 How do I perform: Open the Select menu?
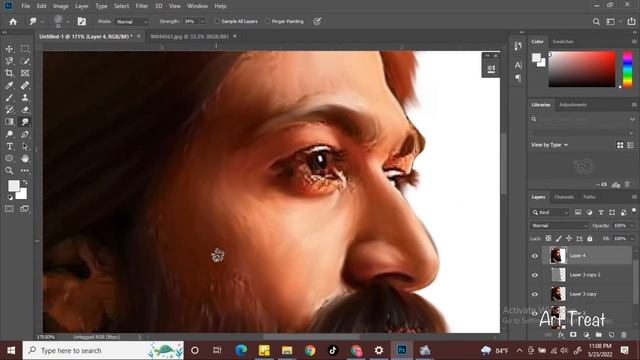121,6
